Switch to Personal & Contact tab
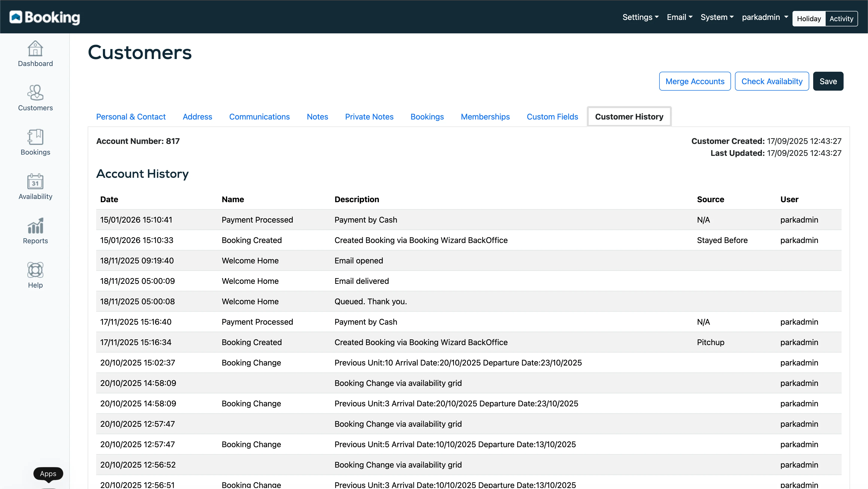The image size is (868, 489). tap(131, 117)
